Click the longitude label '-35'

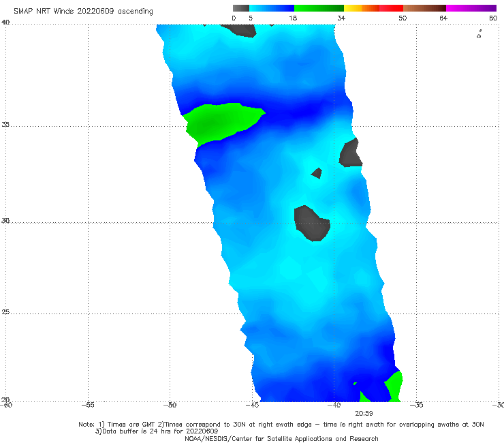tap(416, 405)
